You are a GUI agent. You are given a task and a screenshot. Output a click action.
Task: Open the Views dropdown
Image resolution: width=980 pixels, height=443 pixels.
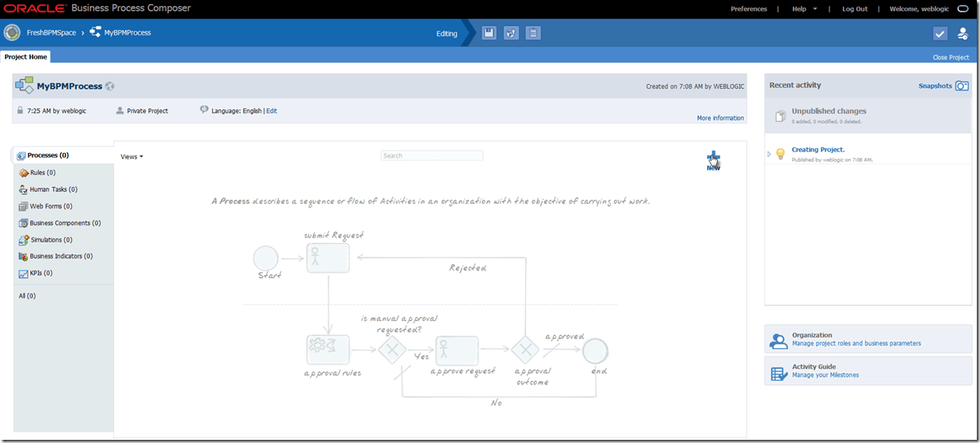pyautogui.click(x=132, y=157)
